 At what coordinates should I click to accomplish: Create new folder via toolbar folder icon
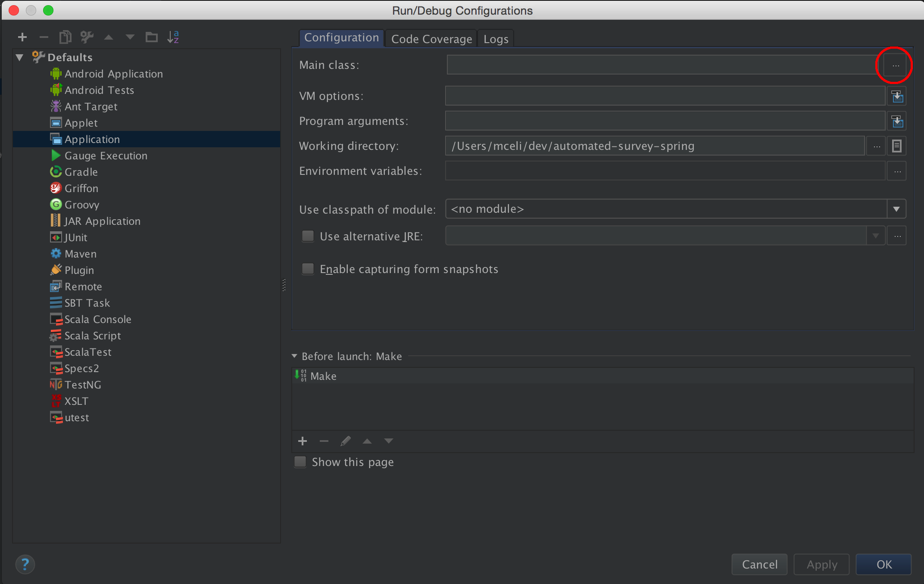pos(151,37)
